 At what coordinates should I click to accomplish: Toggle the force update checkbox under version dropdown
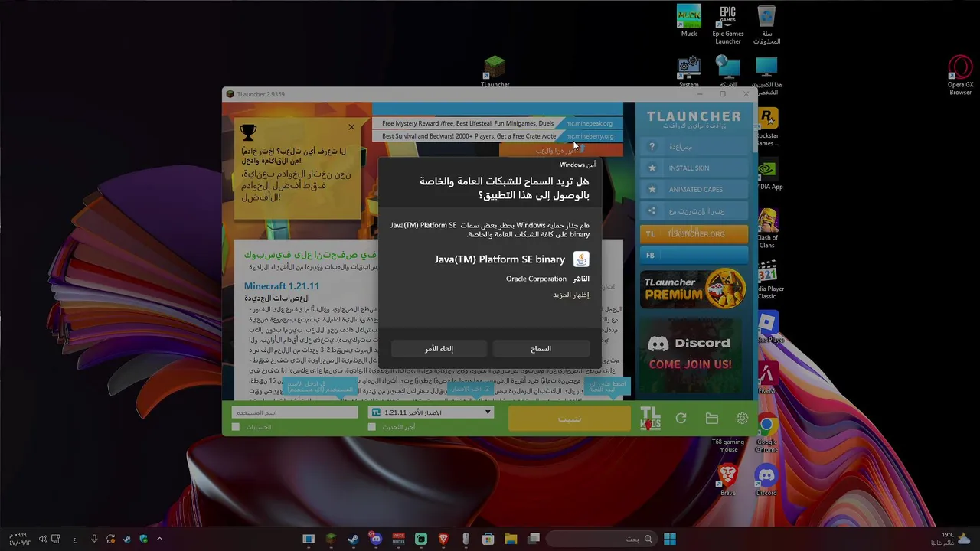372,427
